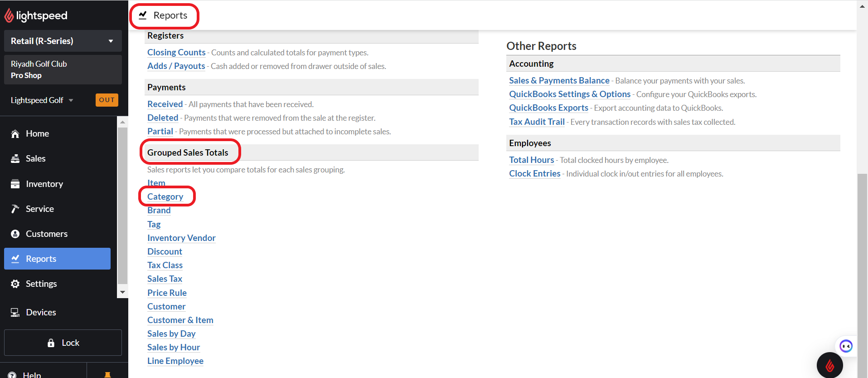
Task: Click the sidebar scrollbar down arrow
Action: tap(122, 292)
